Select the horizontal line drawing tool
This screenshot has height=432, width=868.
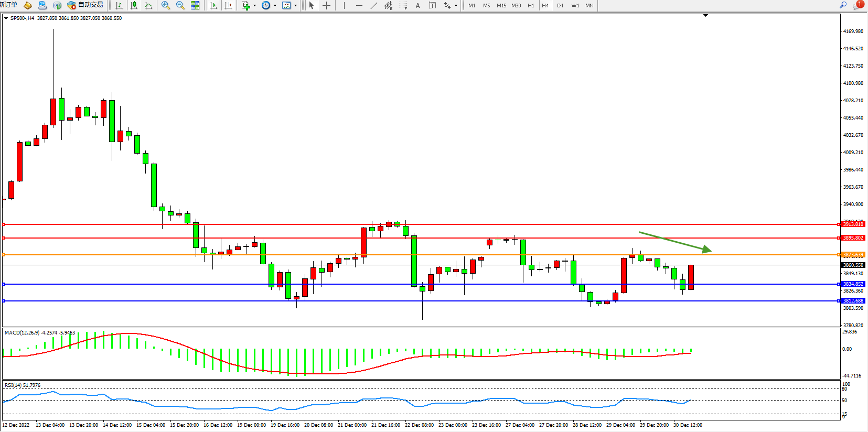[359, 5]
